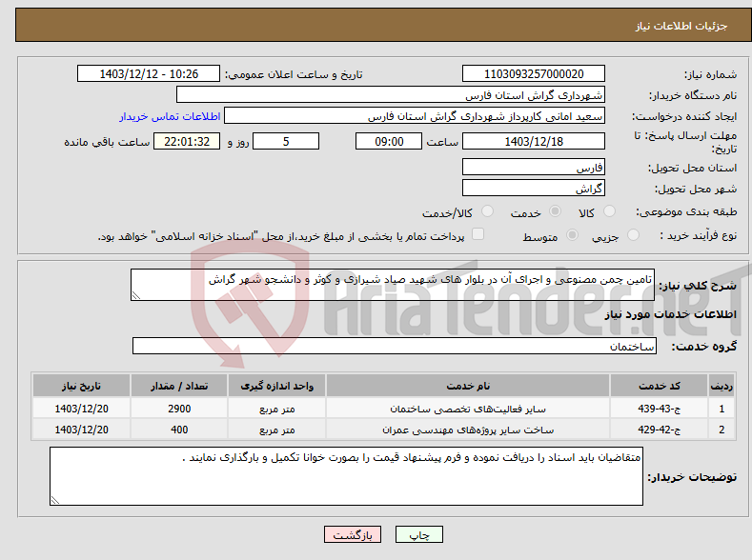This screenshot has width=752, height=560.
Task: Click the need number field 1103093257000020
Action: coord(534,73)
